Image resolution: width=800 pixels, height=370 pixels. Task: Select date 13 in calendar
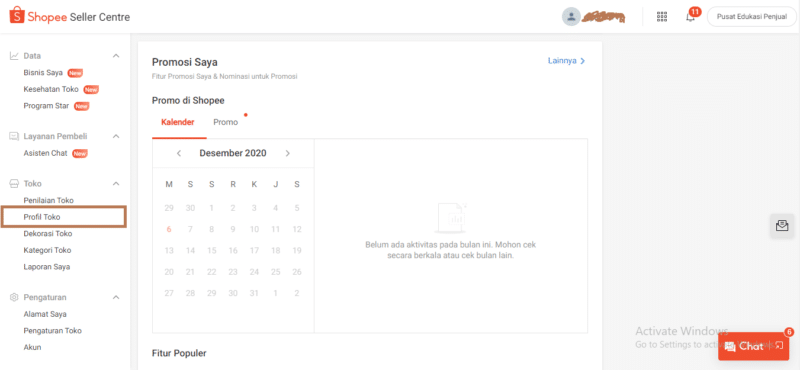[169, 251]
